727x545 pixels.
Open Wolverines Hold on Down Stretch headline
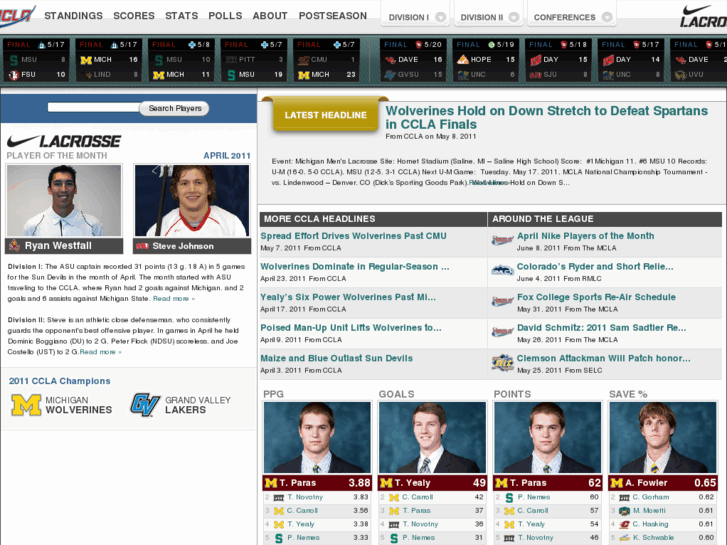point(547,117)
